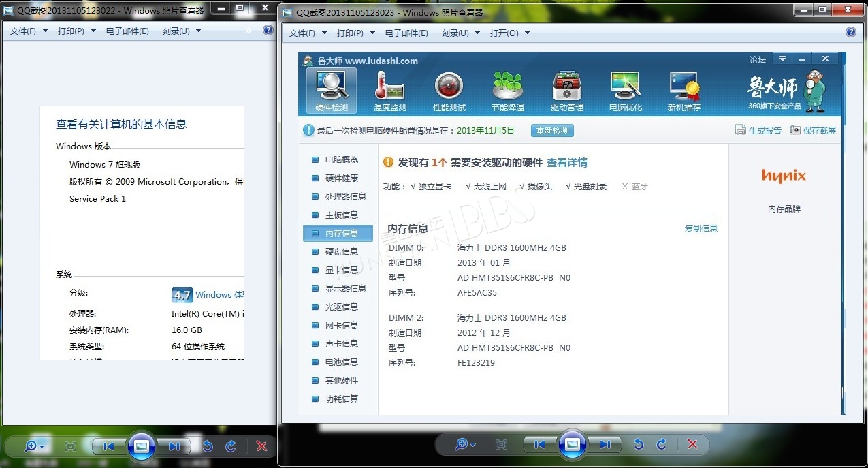Open 电脑优化 computer optimization

pyautogui.click(x=626, y=91)
